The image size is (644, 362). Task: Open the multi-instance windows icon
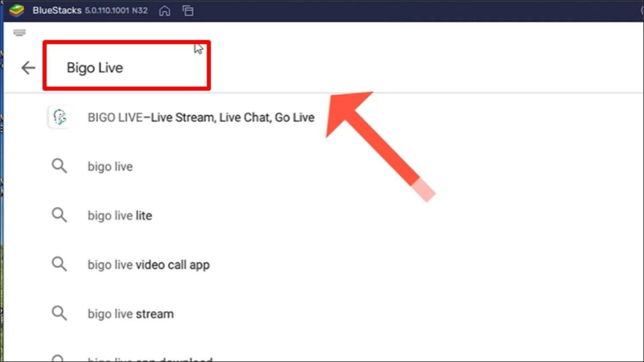188,11
